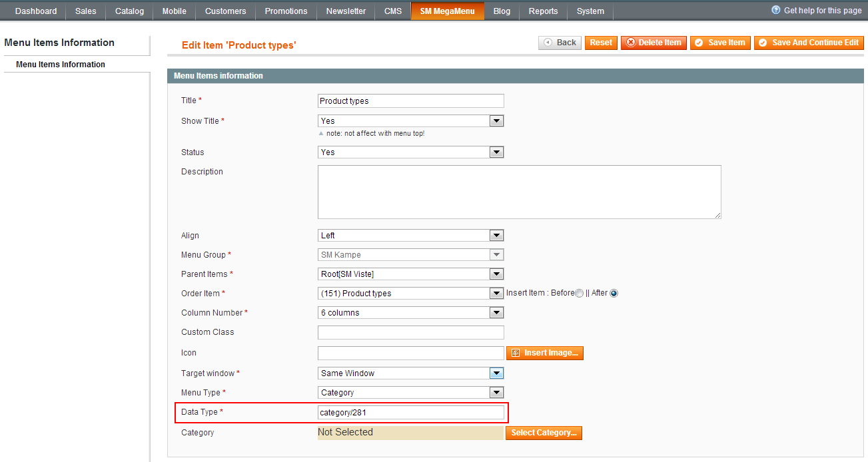The height and width of the screenshot is (462, 868).
Task: Focus the Title input field
Action: 411,101
